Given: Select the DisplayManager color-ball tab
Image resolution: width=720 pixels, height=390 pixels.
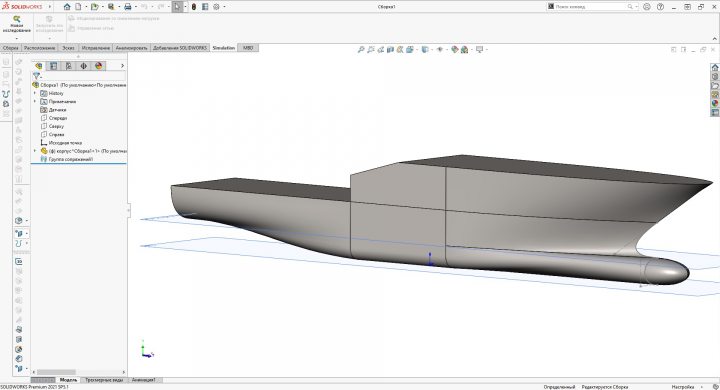Looking at the screenshot, I should coord(99,66).
